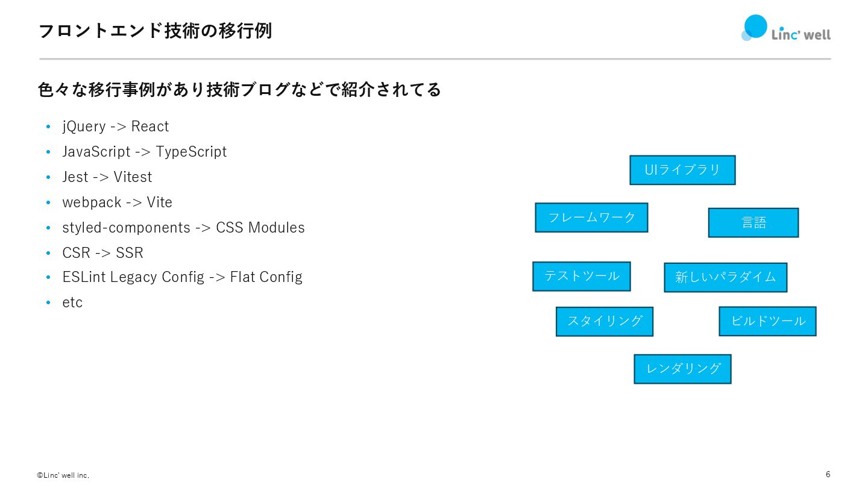This screenshot has width=868, height=488.
Task: Select the フレームワーク box
Action: click(591, 217)
